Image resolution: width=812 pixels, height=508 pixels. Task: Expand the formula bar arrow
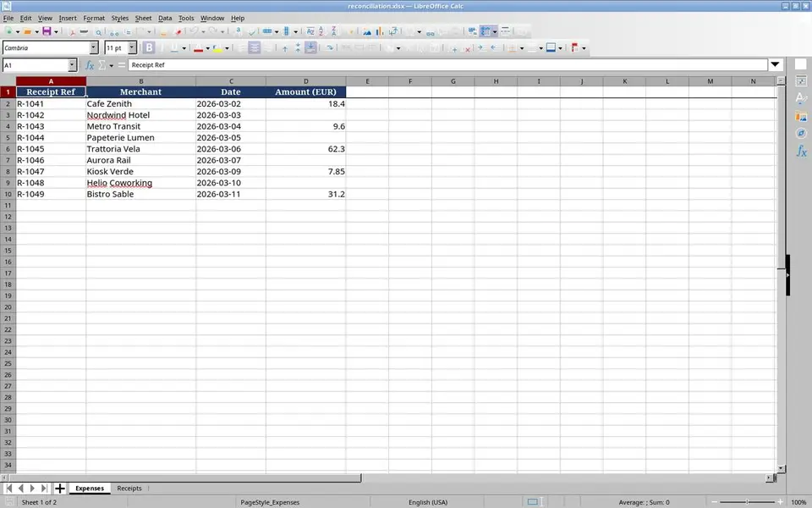coord(775,65)
